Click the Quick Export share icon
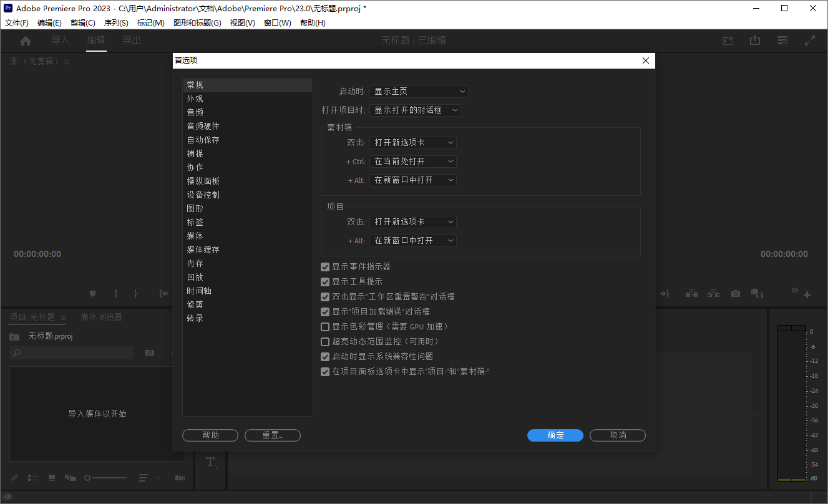 click(x=755, y=40)
